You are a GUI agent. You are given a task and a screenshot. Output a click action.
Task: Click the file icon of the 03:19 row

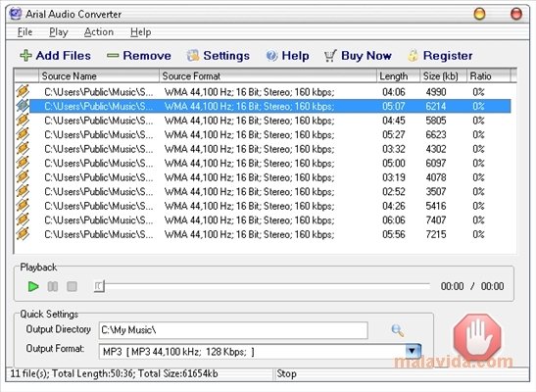23,177
